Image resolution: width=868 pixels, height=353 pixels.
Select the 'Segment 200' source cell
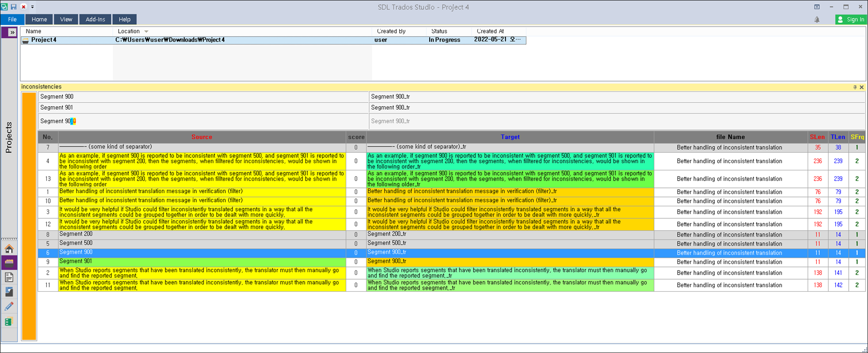point(202,235)
